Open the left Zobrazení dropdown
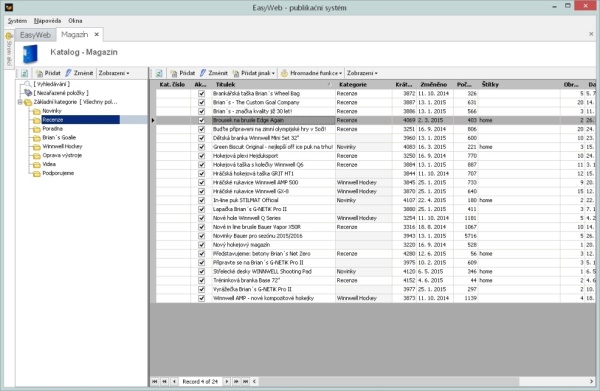Image resolution: width=600 pixels, height=391 pixels. pyautogui.click(x=114, y=73)
